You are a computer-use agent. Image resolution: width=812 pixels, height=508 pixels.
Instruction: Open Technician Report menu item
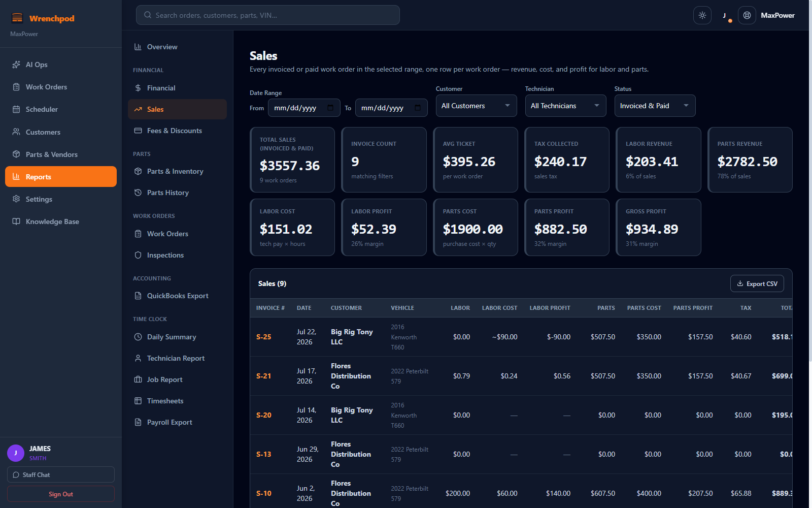pyautogui.click(x=177, y=358)
